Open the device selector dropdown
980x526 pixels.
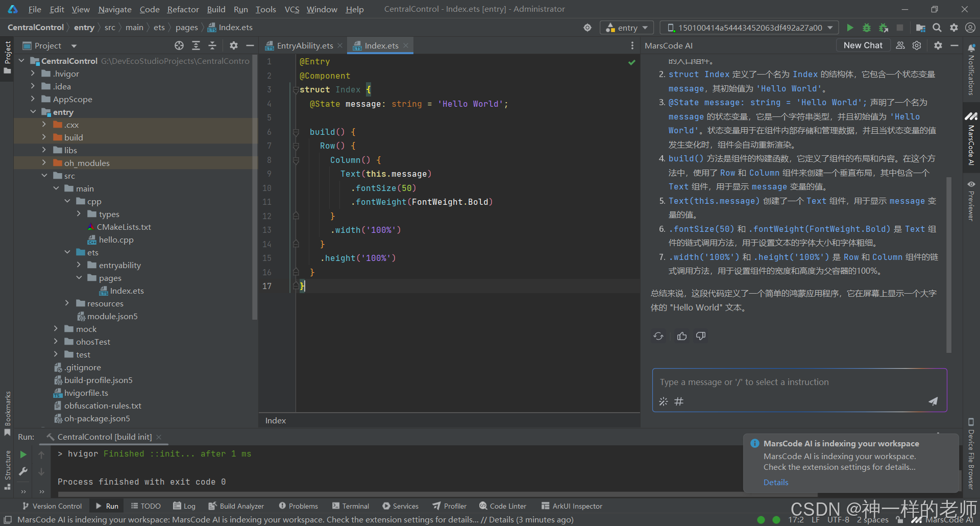point(750,28)
